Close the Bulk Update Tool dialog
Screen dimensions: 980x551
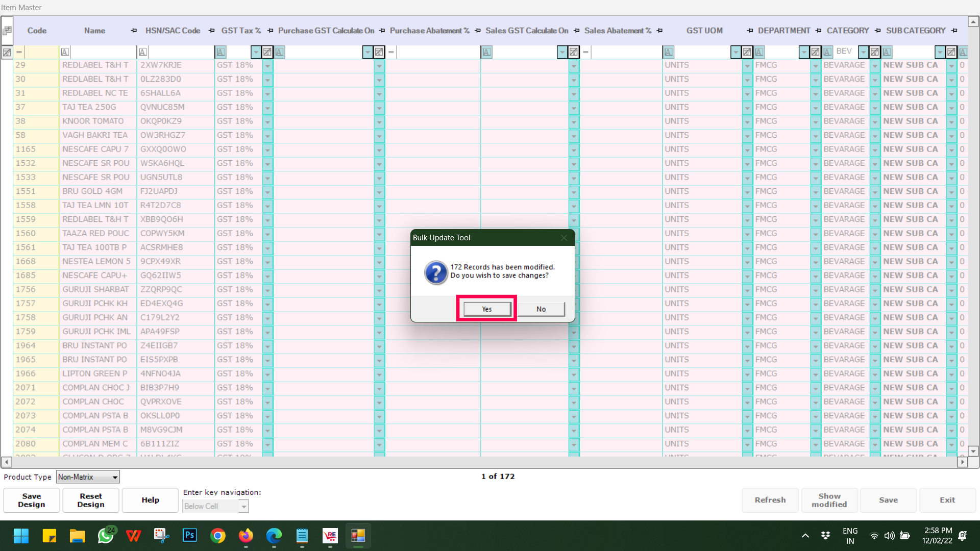point(563,238)
